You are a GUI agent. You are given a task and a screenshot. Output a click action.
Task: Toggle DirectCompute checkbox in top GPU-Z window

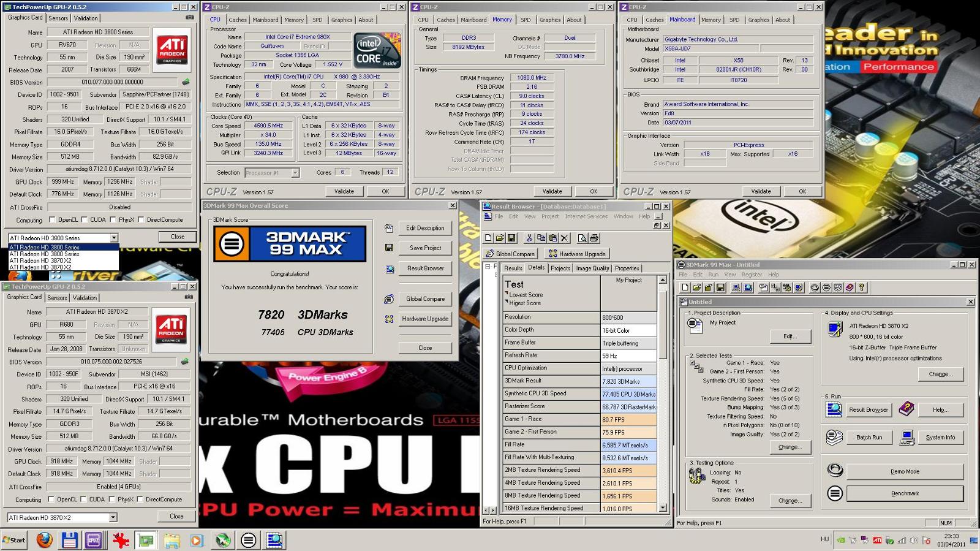pyautogui.click(x=141, y=219)
